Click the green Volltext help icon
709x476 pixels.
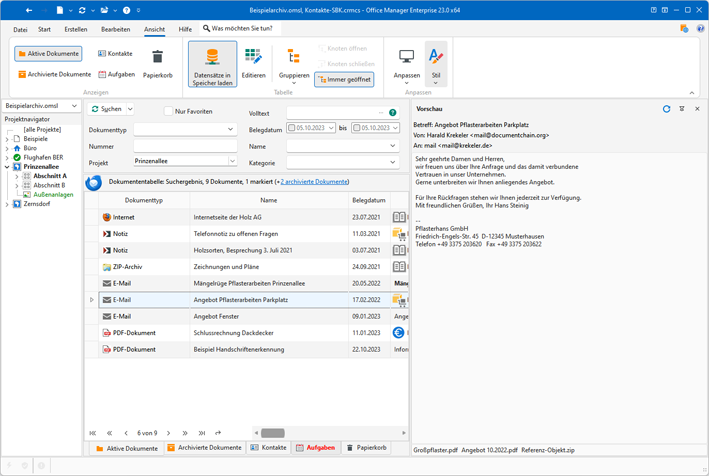392,113
